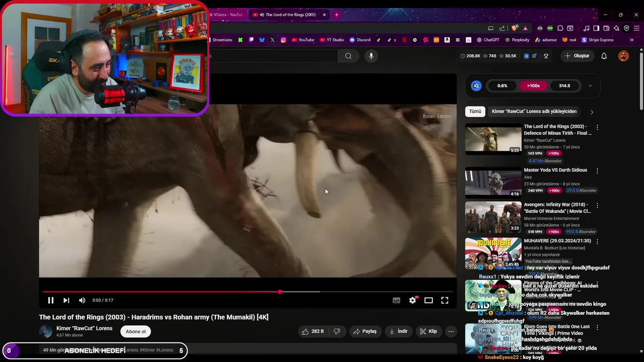The image size is (644, 362).
Task: Open YouTube bookmark in the bar
Action: 303,40
